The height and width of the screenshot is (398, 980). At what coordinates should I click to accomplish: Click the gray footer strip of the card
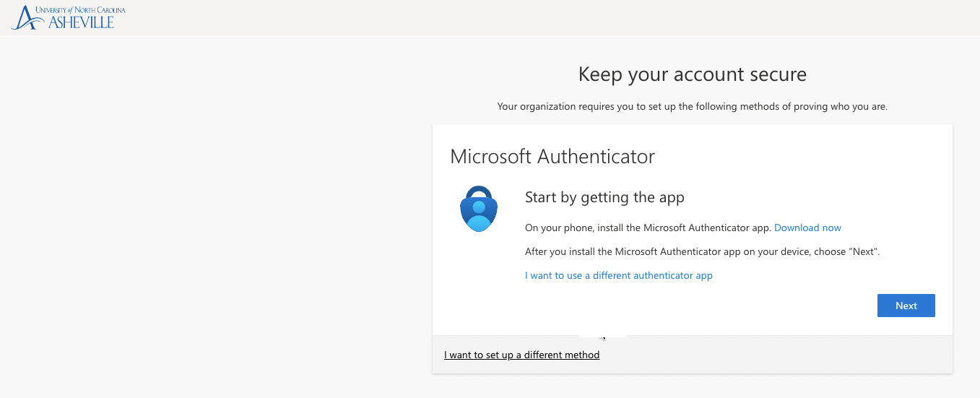click(758, 355)
